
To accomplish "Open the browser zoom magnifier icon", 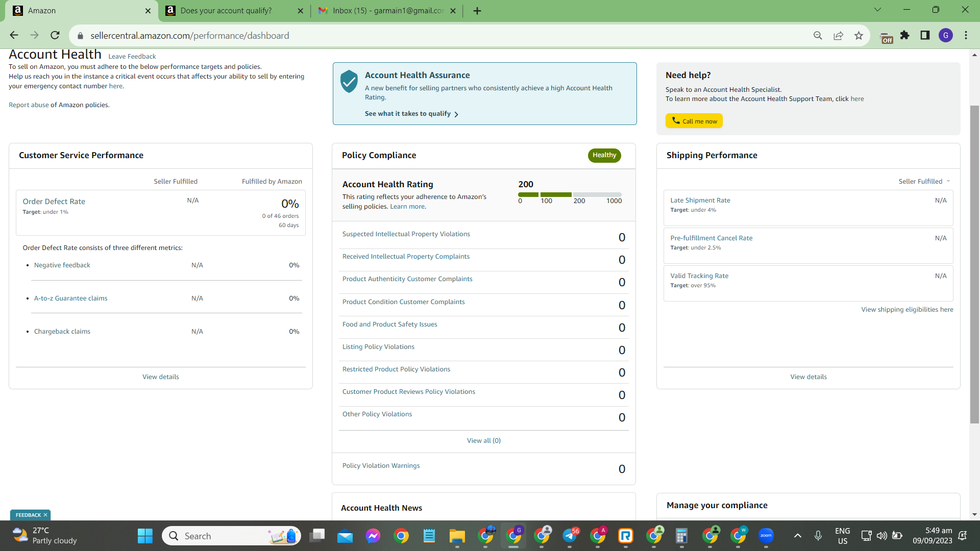I will click(x=818, y=35).
